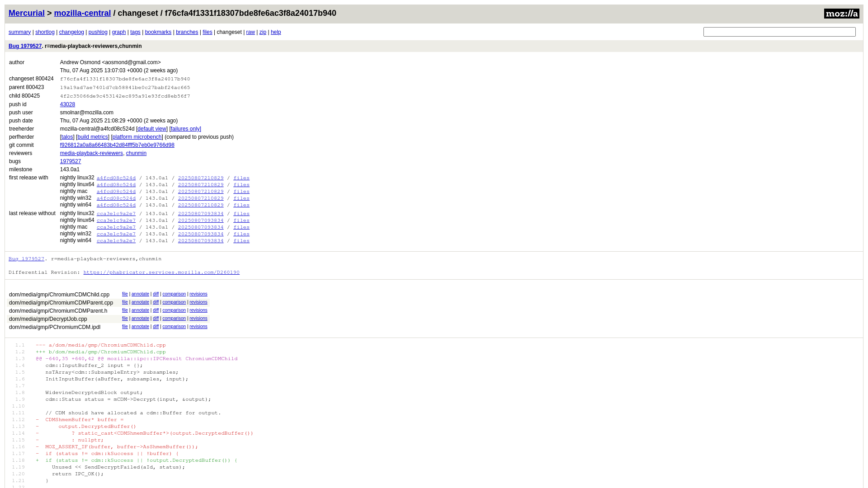Click the Mozilla logo
Image resolution: width=868 pixels, height=488 pixels.
[x=841, y=14]
